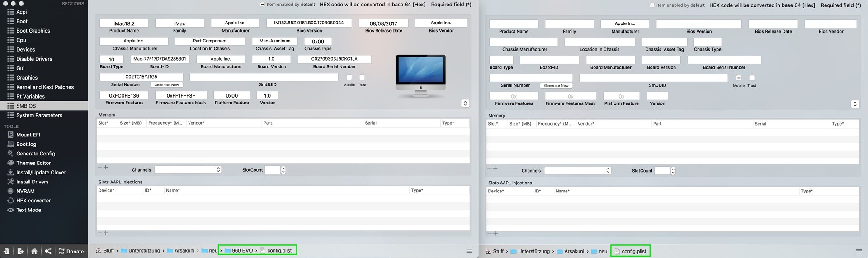Click the Bios Release Date field 08/08/2017

[x=383, y=23]
